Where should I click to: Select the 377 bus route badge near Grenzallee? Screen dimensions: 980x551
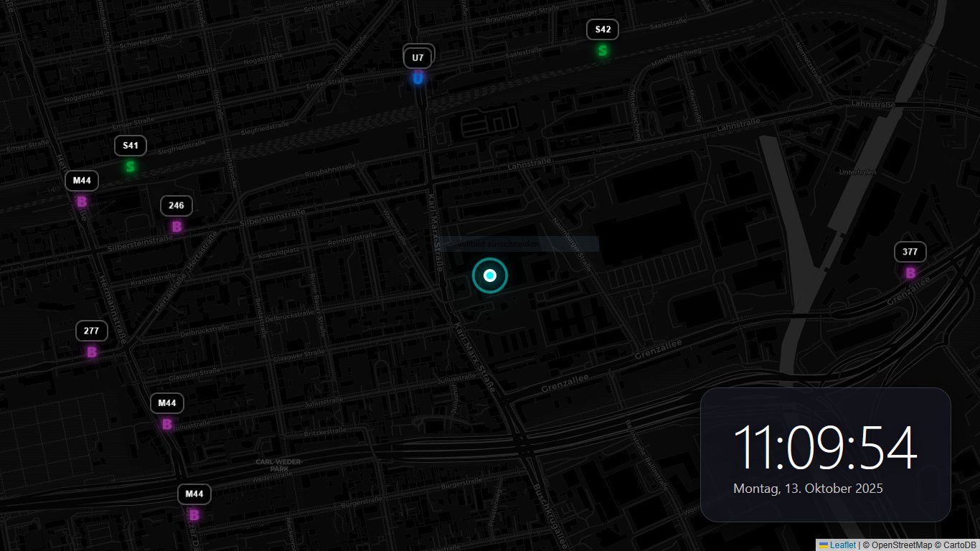coord(910,252)
